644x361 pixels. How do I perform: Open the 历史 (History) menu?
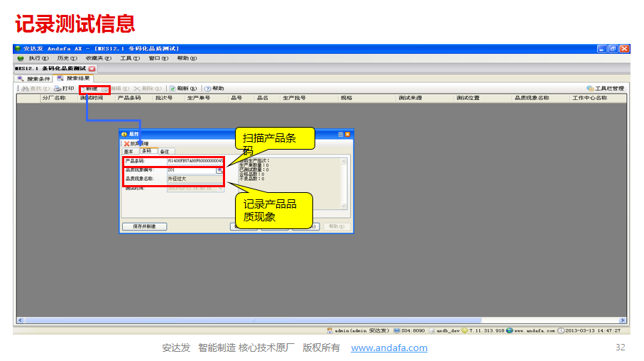(65, 58)
